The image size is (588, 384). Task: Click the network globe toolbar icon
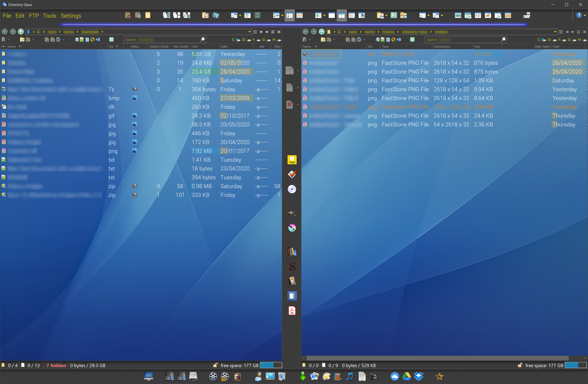(216, 15)
